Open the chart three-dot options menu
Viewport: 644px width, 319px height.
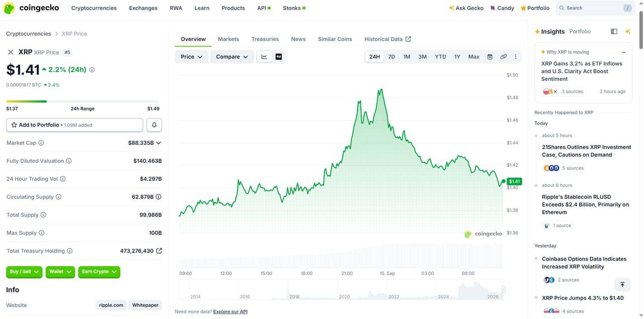click(516, 57)
